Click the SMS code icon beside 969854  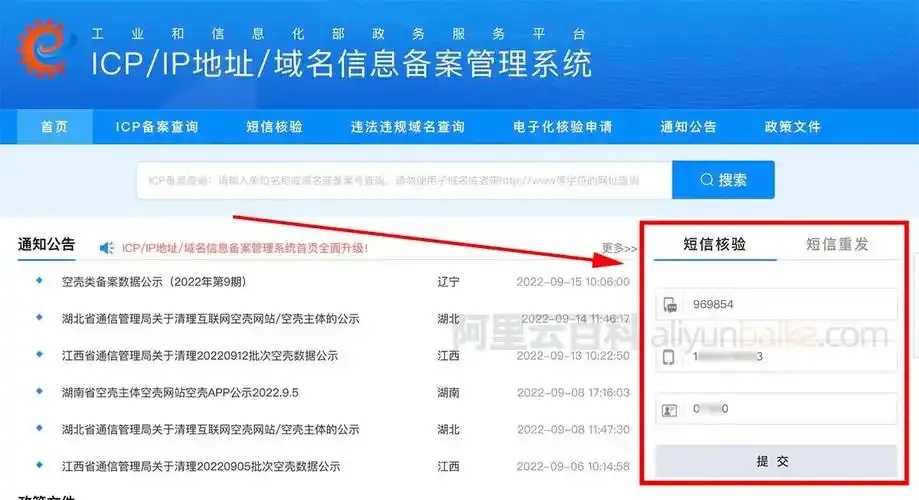(x=670, y=304)
